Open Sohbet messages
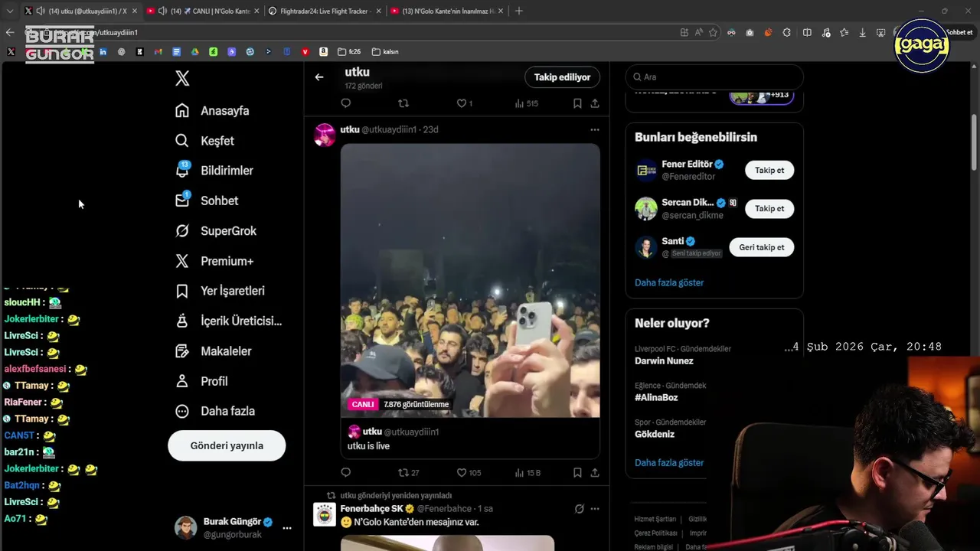The image size is (980, 551). coord(206,201)
